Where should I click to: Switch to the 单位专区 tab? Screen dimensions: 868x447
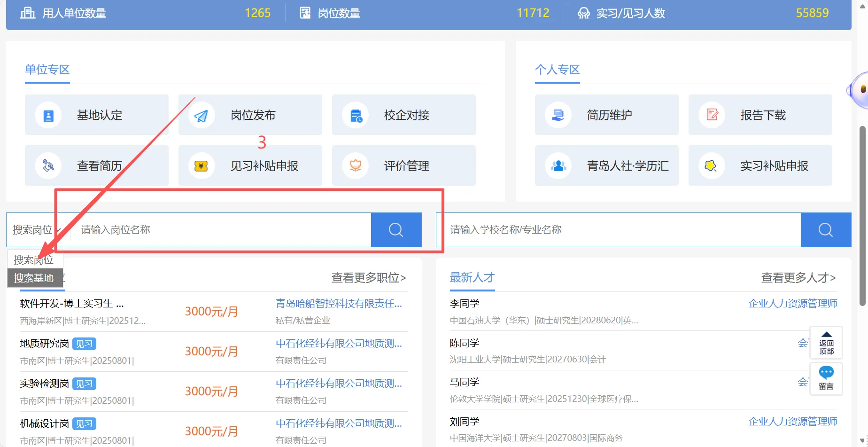[47, 70]
